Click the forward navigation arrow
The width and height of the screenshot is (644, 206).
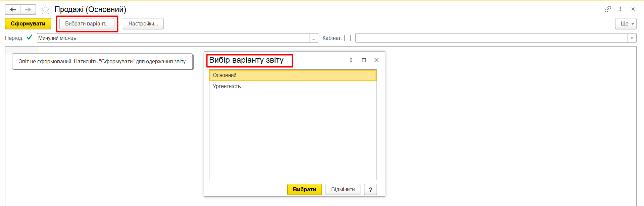28,9
